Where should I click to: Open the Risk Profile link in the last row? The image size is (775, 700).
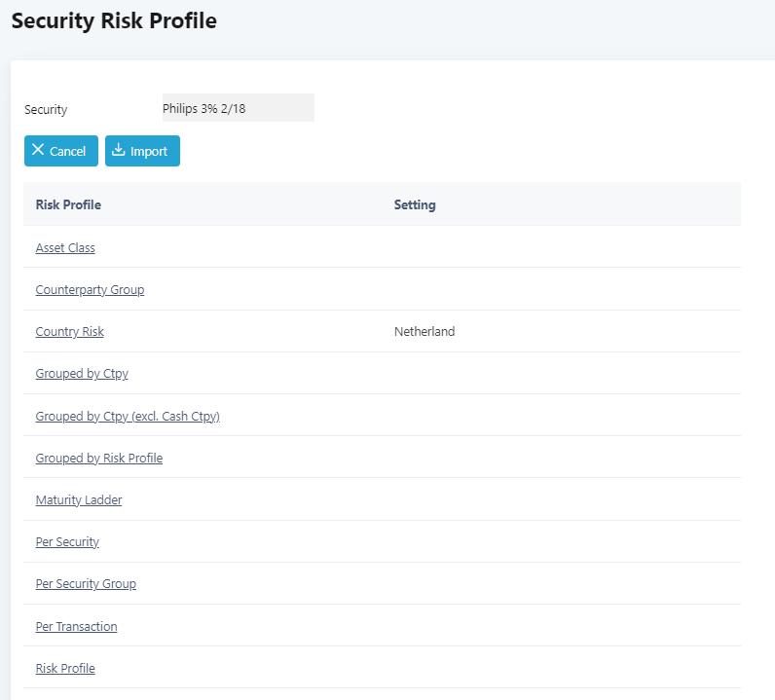(65, 669)
